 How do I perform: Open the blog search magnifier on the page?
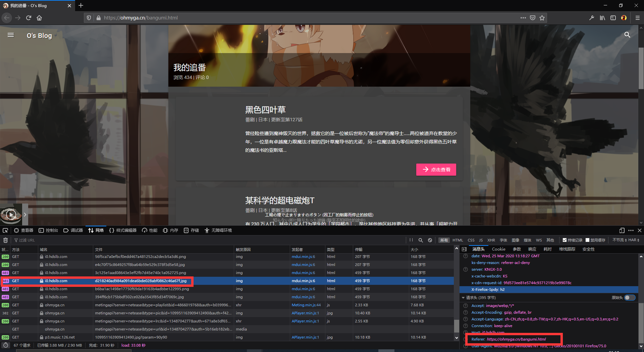pyautogui.click(x=627, y=35)
